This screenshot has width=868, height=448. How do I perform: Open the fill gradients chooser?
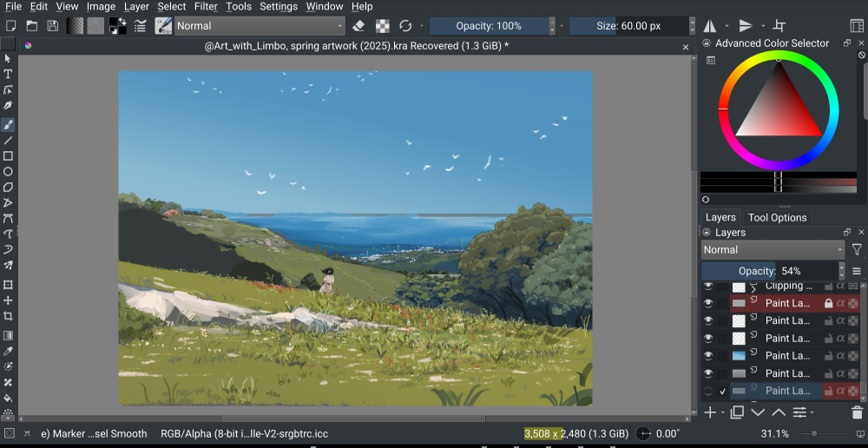click(75, 25)
